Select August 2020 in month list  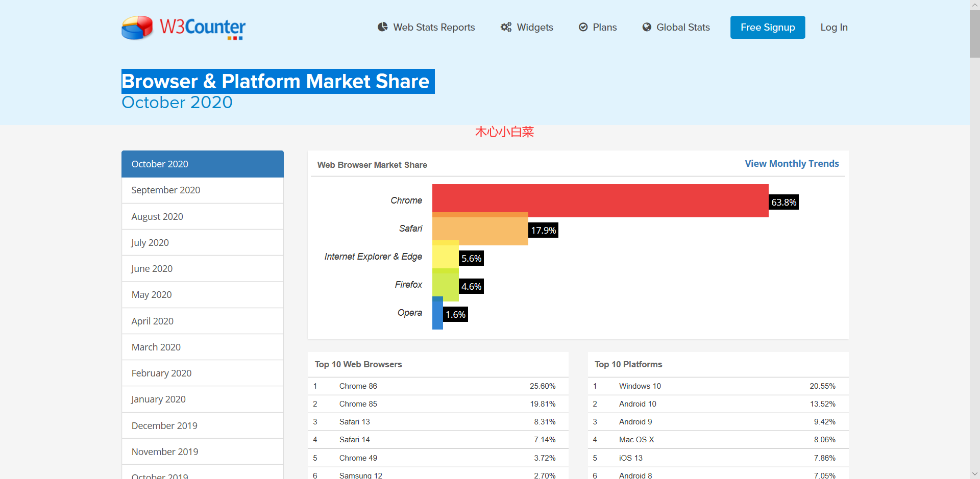click(203, 216)
